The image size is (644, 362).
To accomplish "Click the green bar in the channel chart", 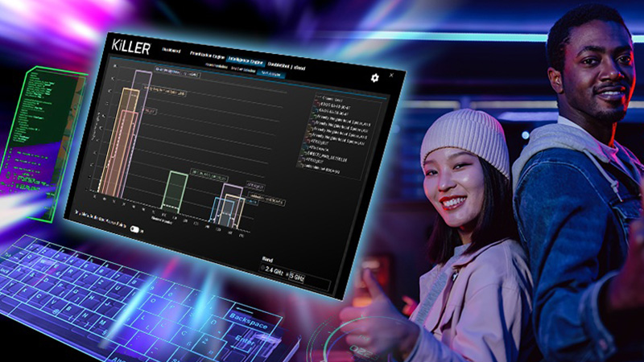I will pyautogui.click(x=175, y=191).
